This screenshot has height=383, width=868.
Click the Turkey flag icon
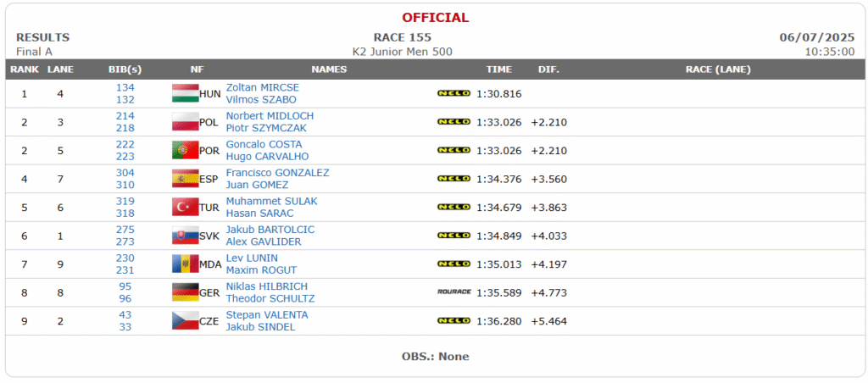[x=185, y=208]
